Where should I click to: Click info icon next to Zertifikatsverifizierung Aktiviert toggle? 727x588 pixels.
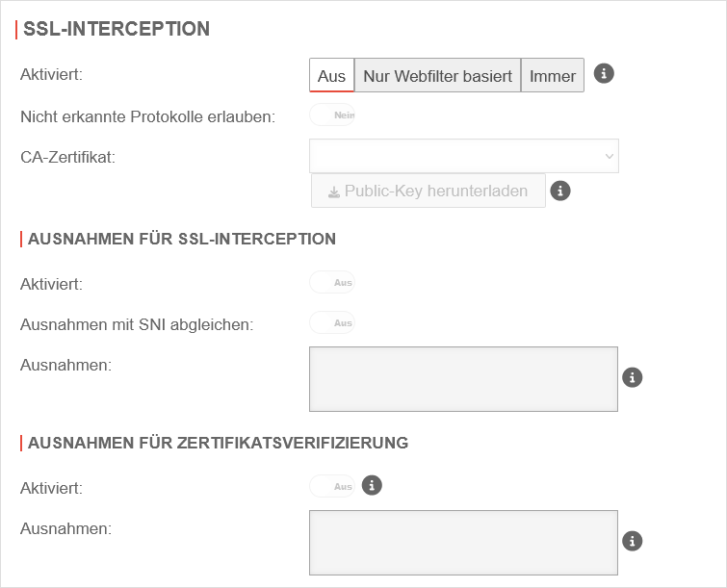click(x=372, y=485)
